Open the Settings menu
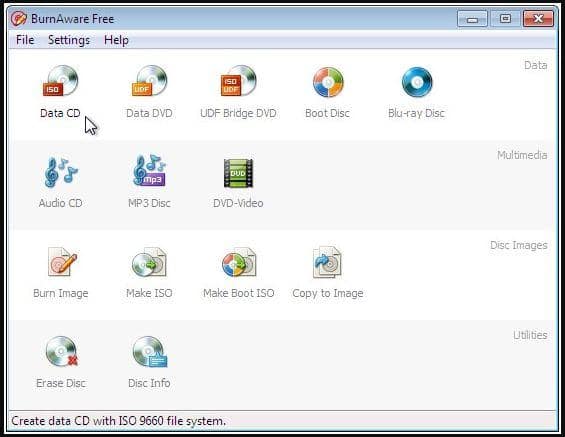The image size is (565, 437). [x=69, y=40]
